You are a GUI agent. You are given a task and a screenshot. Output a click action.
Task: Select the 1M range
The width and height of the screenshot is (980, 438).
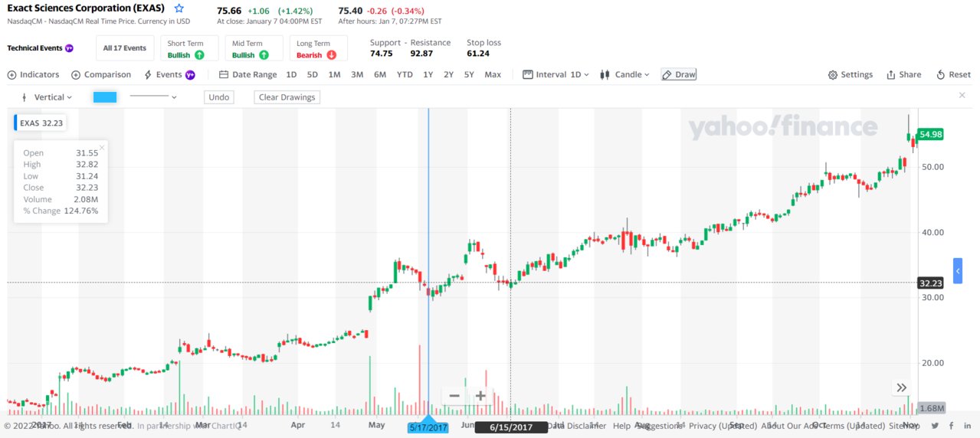click(334, 74)
